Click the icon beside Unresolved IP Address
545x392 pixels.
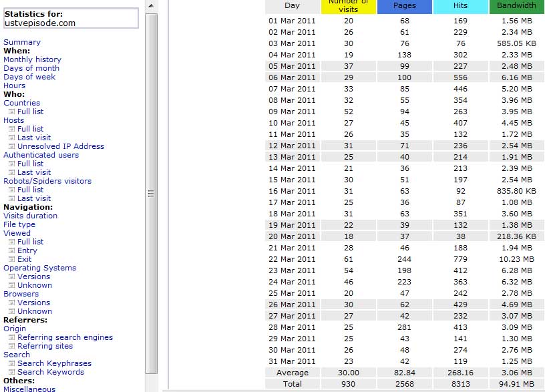pos(12,146)
